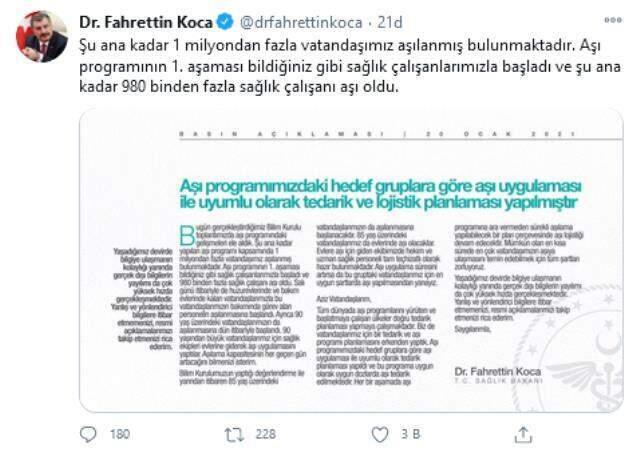
Task: Like the tweet with the heart icon
Action: (380, 434)
